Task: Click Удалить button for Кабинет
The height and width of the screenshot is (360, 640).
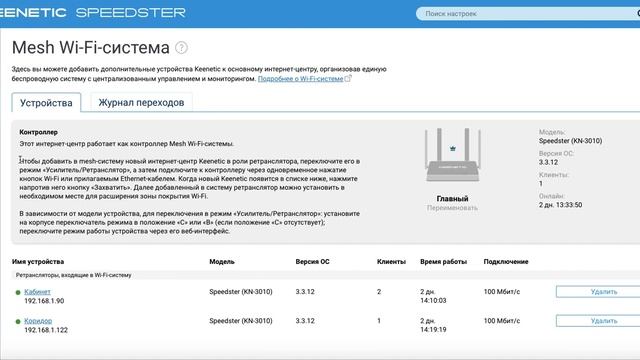Action: pos(598,291)
